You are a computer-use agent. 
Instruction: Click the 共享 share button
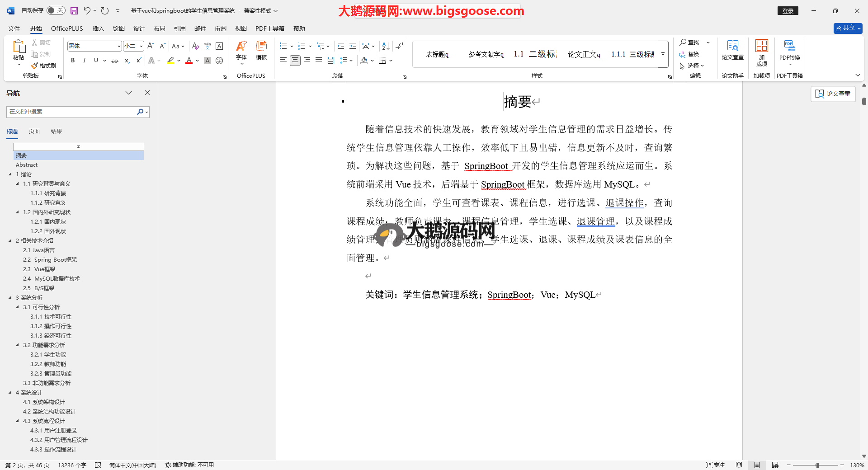[x=848, y=28]
